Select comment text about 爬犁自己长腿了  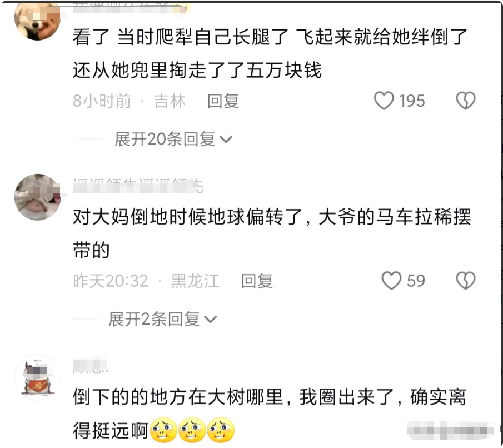click(x=270, y=53)
